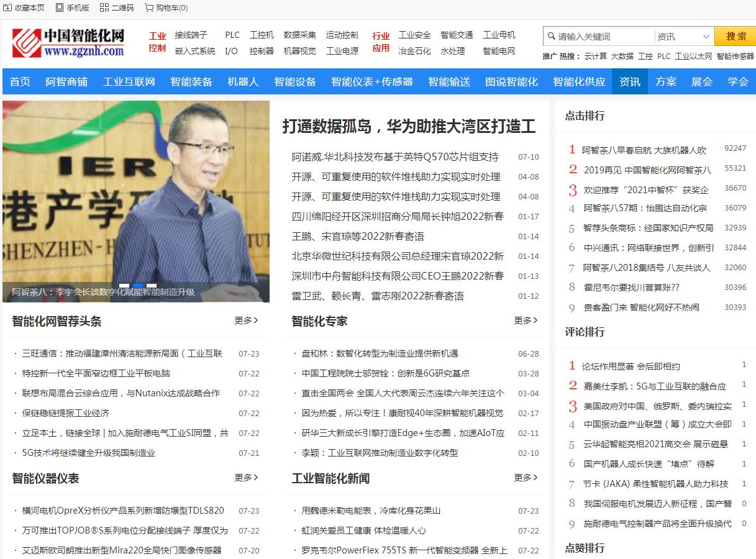Click the 工业以太网 hot search term

(694, 56)
